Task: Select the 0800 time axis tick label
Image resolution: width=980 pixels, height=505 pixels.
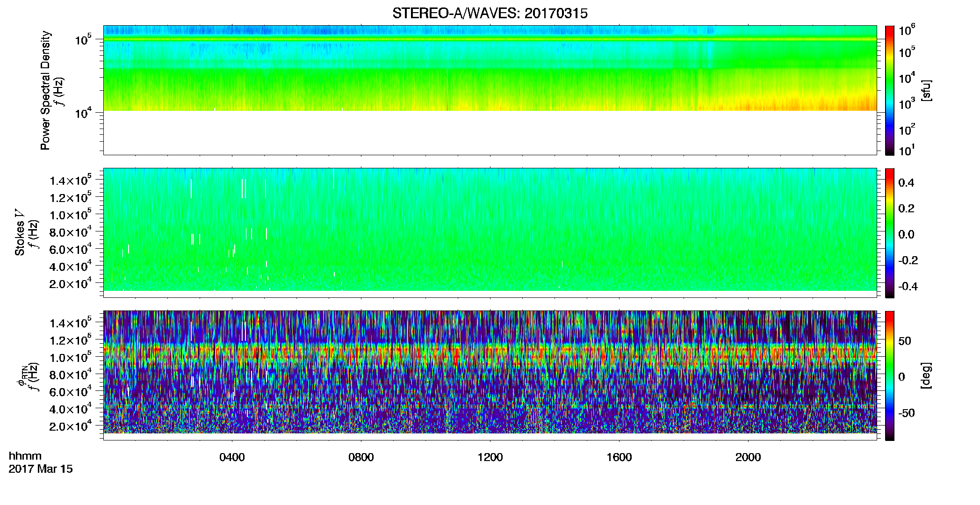Action: pyautogui.click(x=361, y=457)
